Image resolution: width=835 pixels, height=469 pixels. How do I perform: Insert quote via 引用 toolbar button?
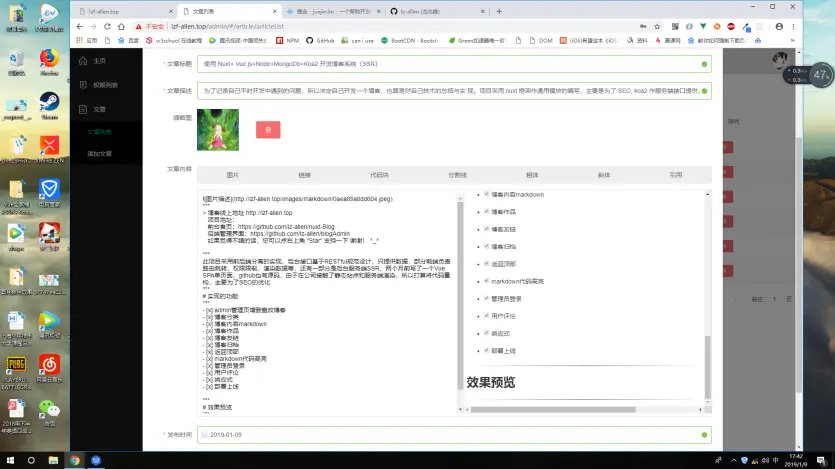pyautogui.click(x=676, y=175)
